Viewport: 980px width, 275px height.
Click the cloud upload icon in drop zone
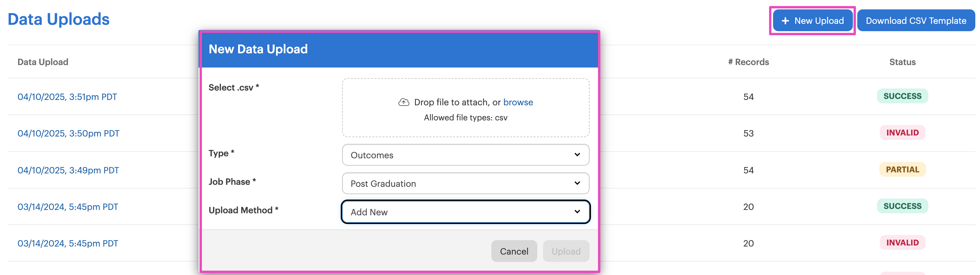click(404, 102)
